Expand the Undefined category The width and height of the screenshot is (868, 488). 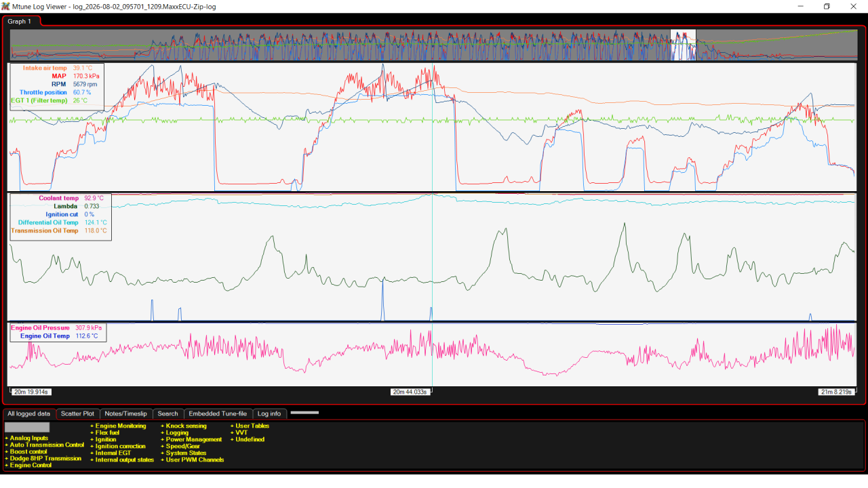(x=248, y=439)
